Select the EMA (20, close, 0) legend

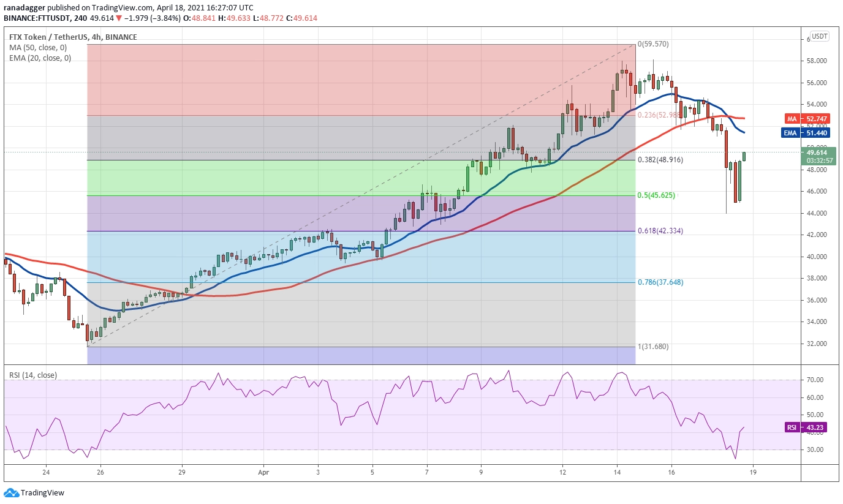tap(40, 58)
